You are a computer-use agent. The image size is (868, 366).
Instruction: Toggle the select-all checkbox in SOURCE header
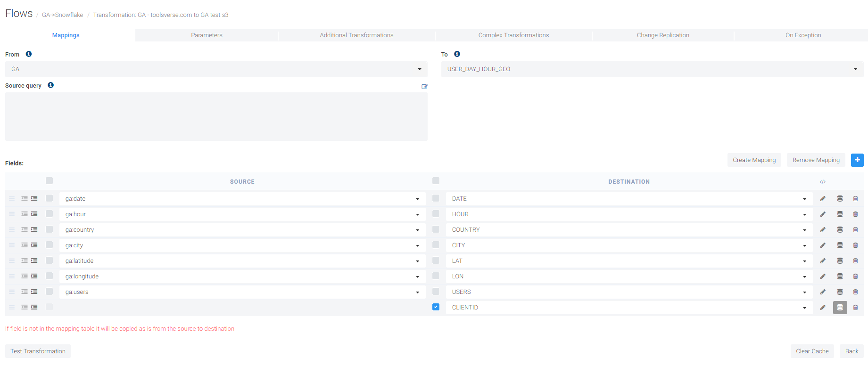tap(50, 181)
